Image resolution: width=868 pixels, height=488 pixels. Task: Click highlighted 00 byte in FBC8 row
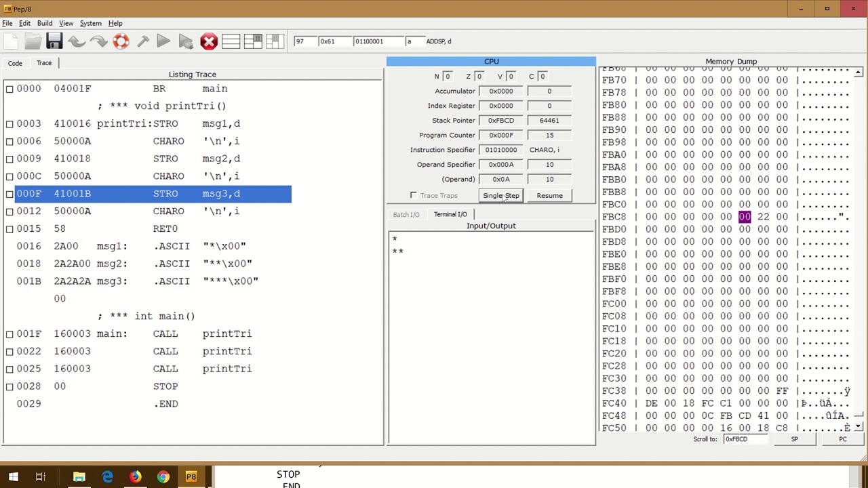[745, 217]
